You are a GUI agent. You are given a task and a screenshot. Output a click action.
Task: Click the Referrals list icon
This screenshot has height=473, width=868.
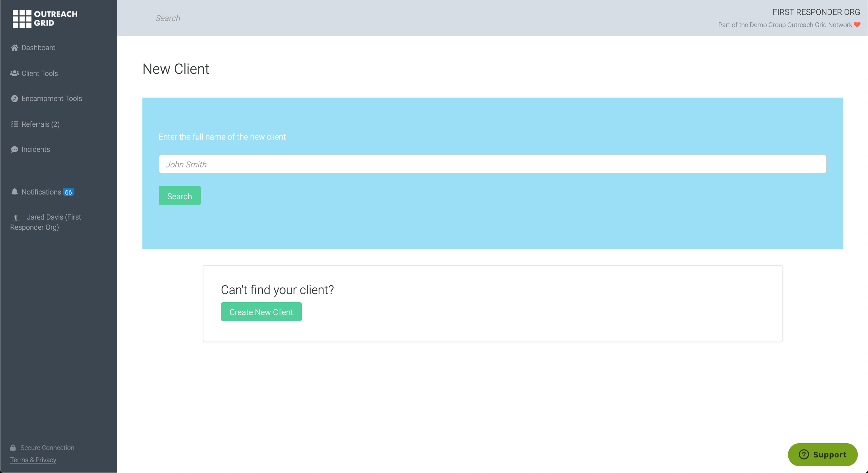point(14,124)
